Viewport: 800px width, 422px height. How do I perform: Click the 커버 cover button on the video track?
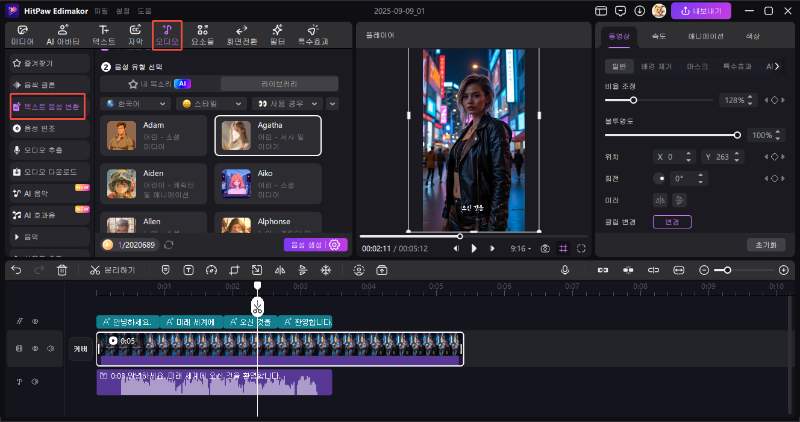(81, 349)
